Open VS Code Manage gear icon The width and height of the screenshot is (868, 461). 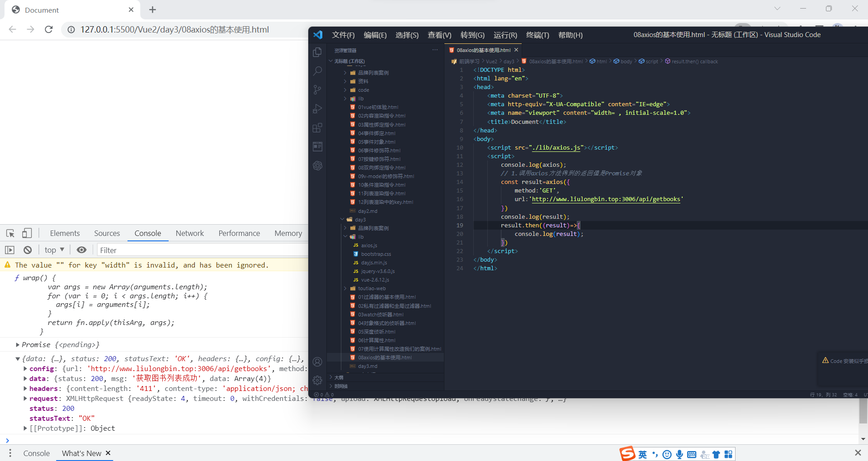pos(317,380)
